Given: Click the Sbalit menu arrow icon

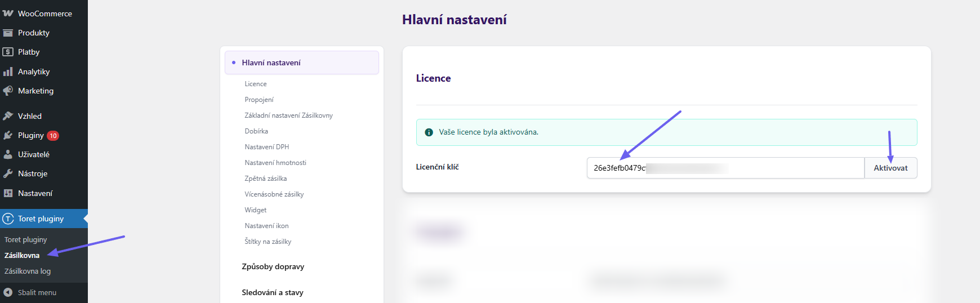Looking at the screenshot, I should (x=8, y=292).
